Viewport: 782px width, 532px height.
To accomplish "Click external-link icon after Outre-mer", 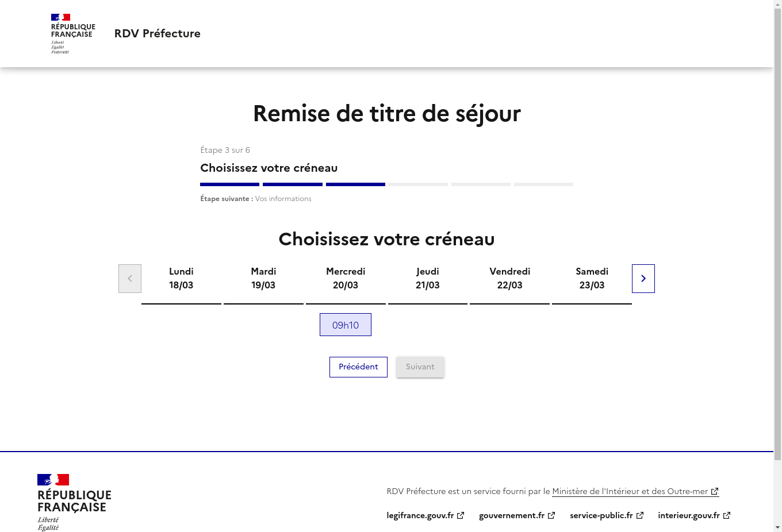I will point(715,491).
